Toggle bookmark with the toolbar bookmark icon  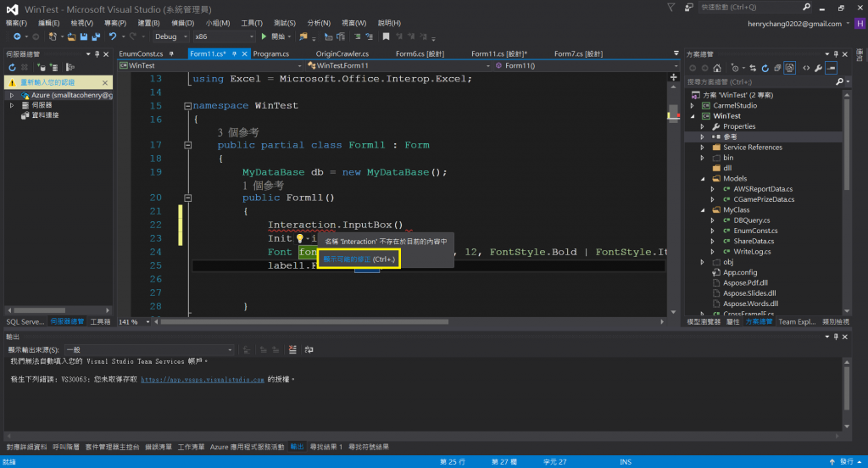pos(386,36)
